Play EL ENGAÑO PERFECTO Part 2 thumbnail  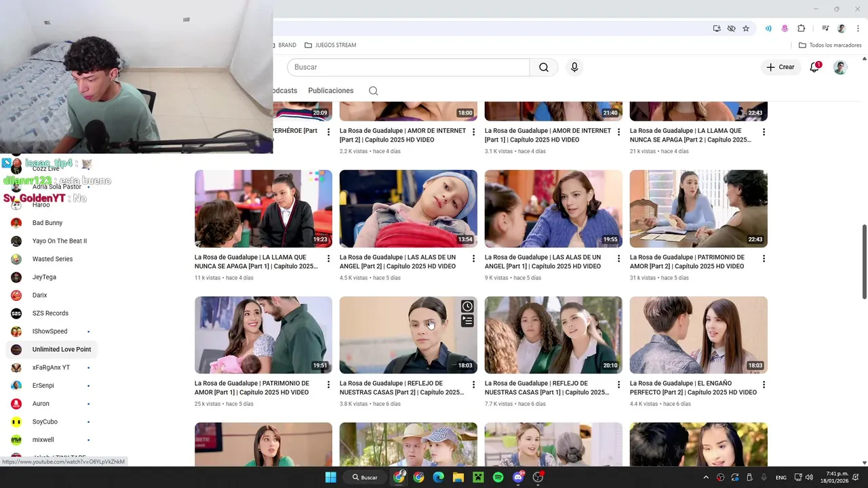point(698,335)
